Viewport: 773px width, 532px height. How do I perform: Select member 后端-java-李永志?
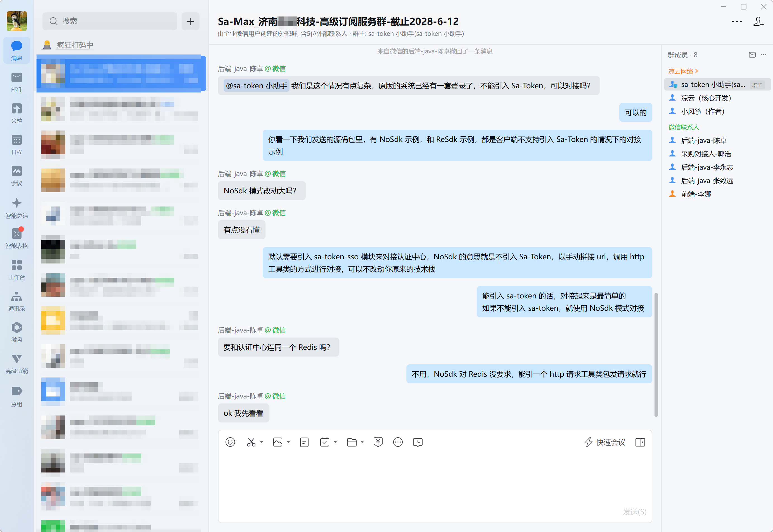[x=718, y=167]
